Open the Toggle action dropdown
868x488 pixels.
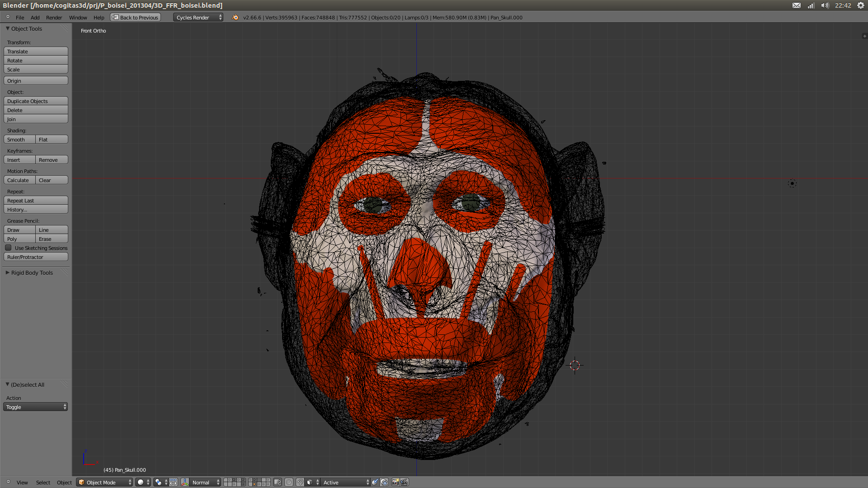36,407
